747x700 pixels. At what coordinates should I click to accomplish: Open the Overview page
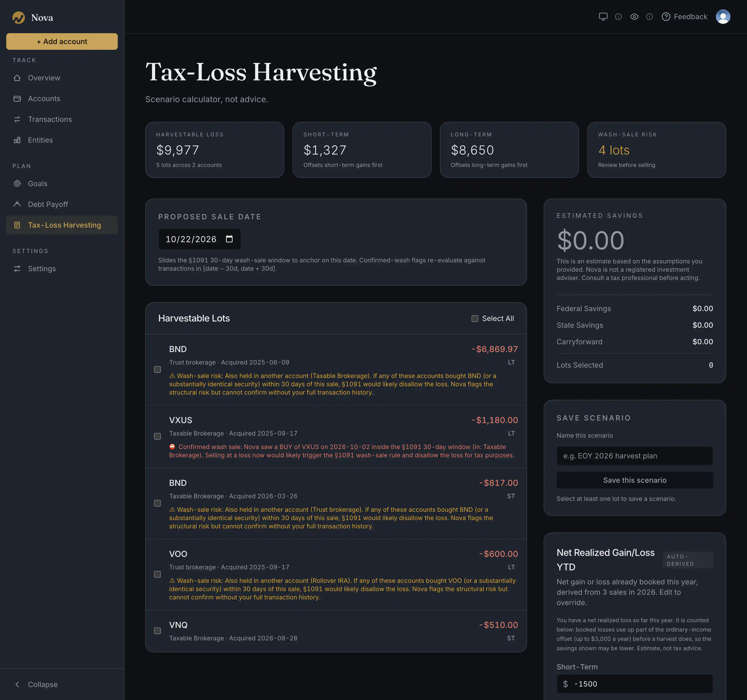(62, 78)
